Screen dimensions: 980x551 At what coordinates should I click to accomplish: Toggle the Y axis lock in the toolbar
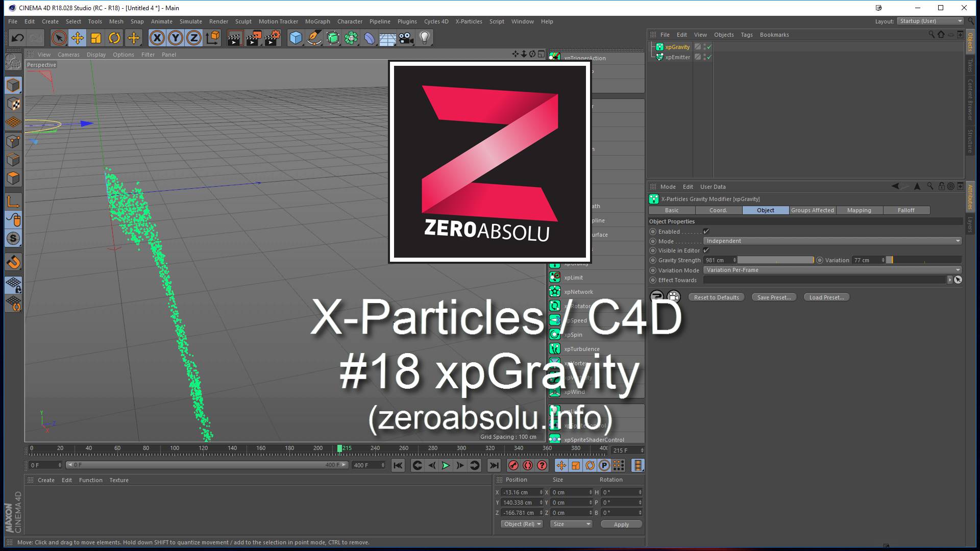pos(174,38)
